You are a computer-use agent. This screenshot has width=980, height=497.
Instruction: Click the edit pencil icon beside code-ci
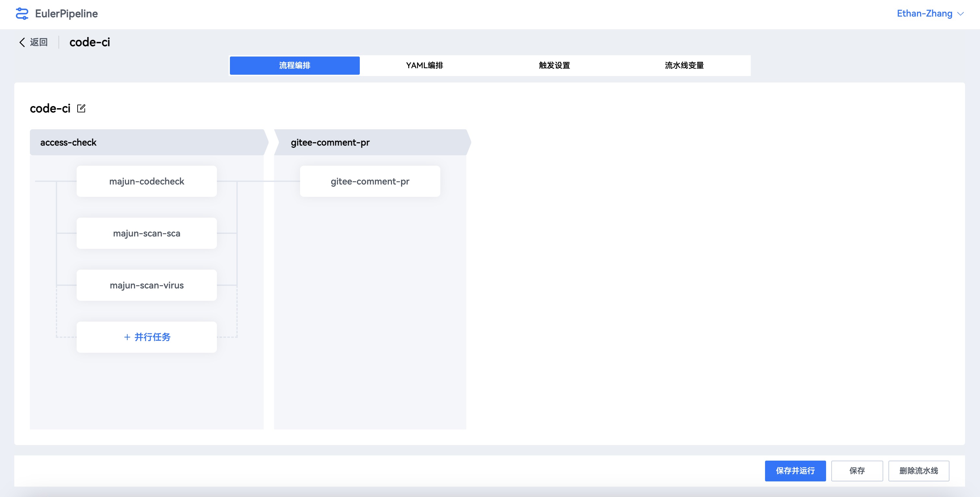click(x=81, y=108)
